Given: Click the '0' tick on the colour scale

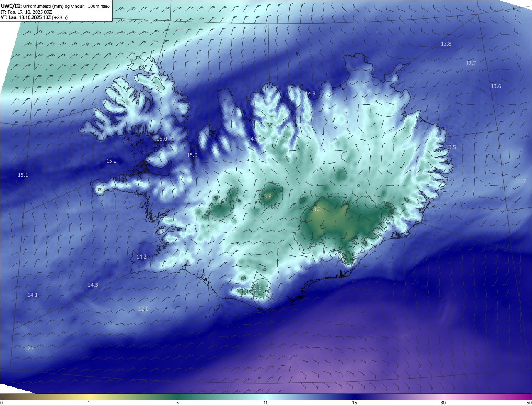Looking at the screenshot, I should (x=2, y=403).
